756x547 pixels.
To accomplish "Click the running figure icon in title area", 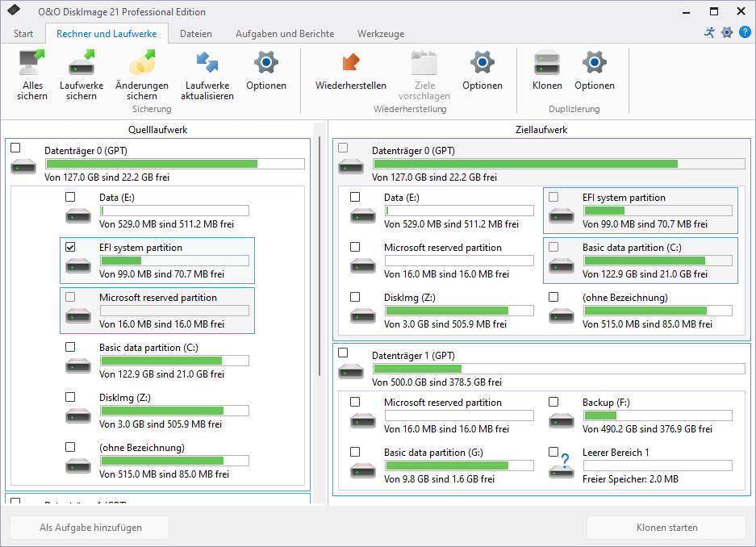I will (x=709, y=32).
